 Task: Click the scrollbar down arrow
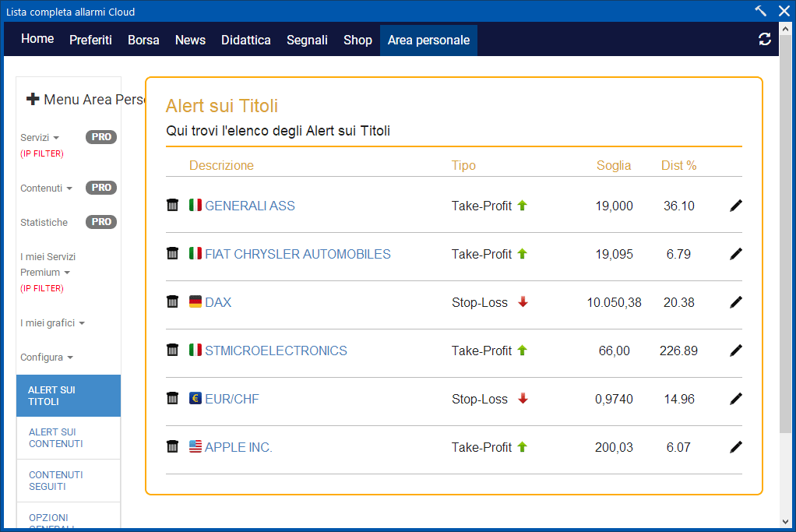click(786, 522)
